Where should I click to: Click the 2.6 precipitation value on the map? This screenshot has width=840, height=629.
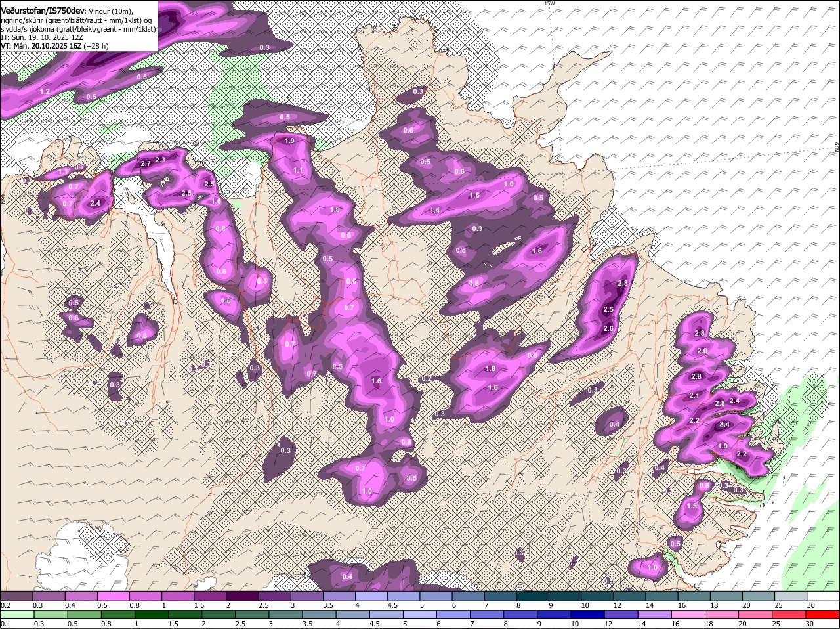click(608, 328)
